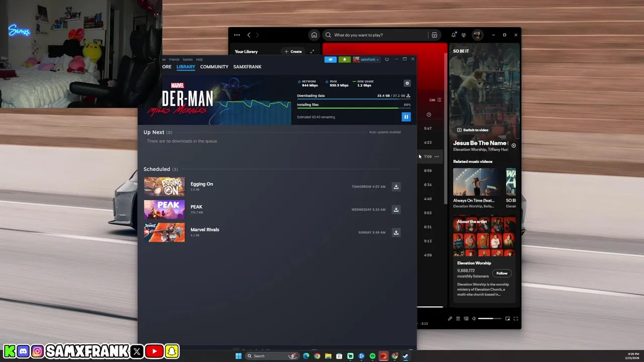Open PEAK game thumbnail
The height and width of the screenshot is (362, 644).
[165, 210]
